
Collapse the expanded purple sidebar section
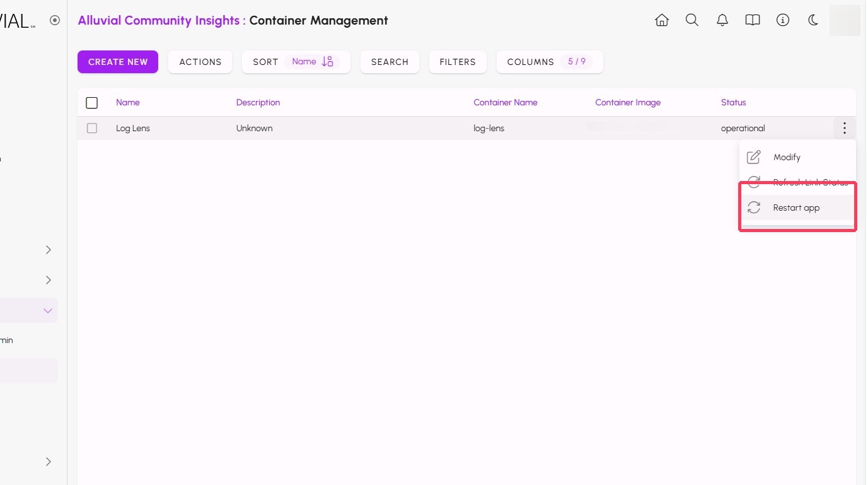pyautogui.click(x=48, y=310)
